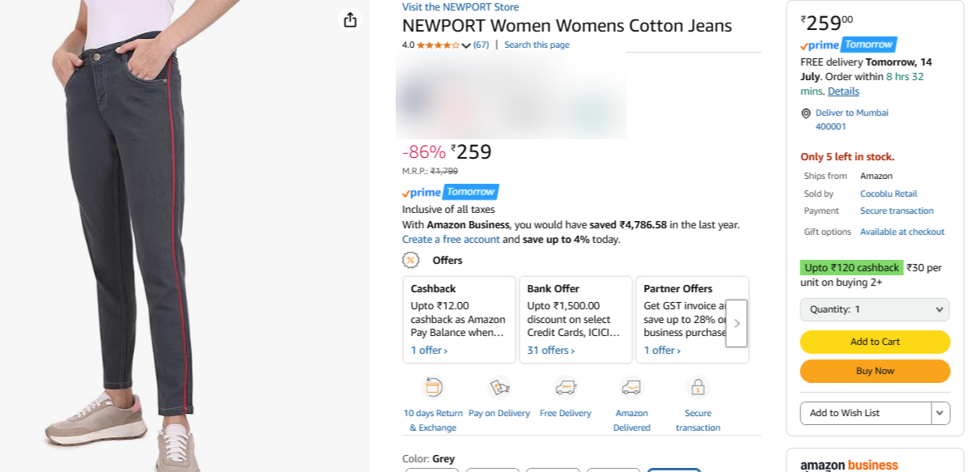
Task: Click the Secure transaction lock icon
Action: pyautogui.click(x=698, y=387)
